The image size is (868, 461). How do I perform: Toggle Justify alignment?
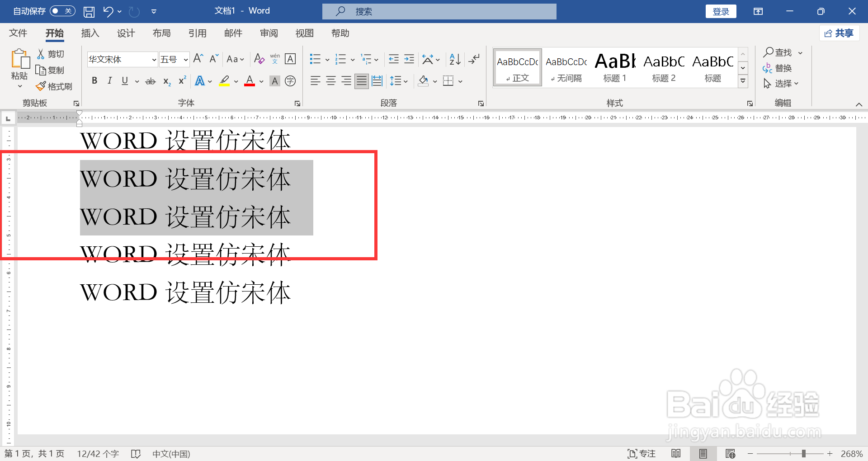pyautogui.click(x=362, y=81)
